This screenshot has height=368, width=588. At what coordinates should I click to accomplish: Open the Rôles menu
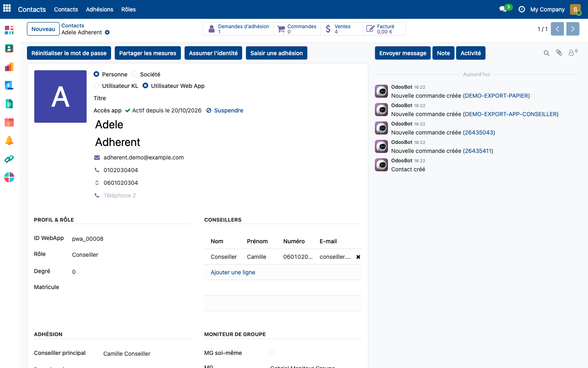pos(129,9)
